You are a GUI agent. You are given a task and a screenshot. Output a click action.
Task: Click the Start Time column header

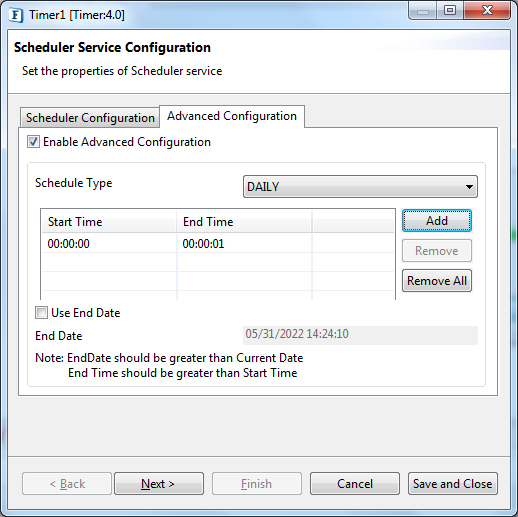[x=109, y=222]
